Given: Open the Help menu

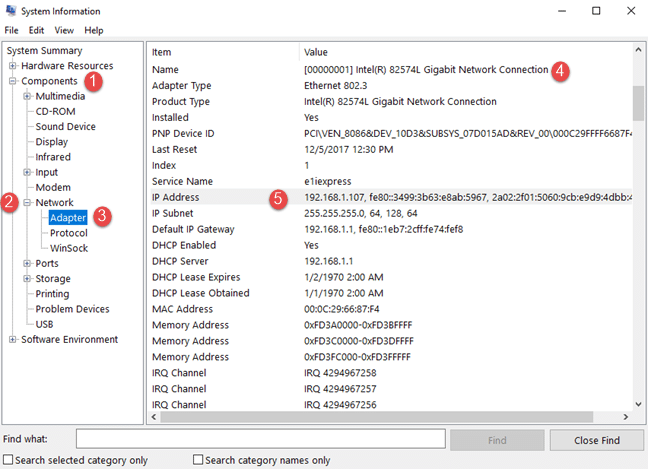Looking at the screenshot, I should pos(94,30).
